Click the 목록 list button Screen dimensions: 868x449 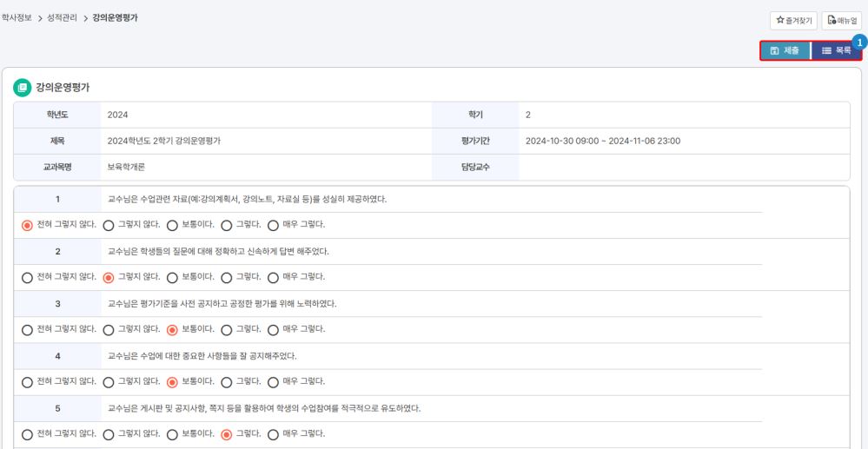[x=837, y=50]
